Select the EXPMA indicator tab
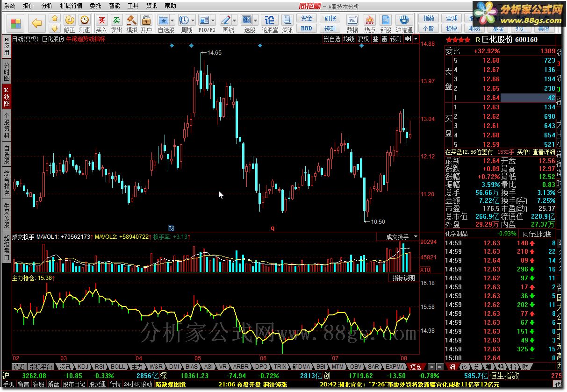Screen dimensions: 567x392 (x=395, y=367)
